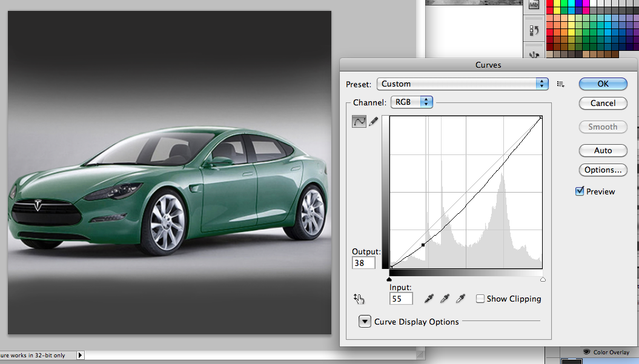Click the Smooth button
The width and height of the screenshot is (639, 364).
coord(603,127)
